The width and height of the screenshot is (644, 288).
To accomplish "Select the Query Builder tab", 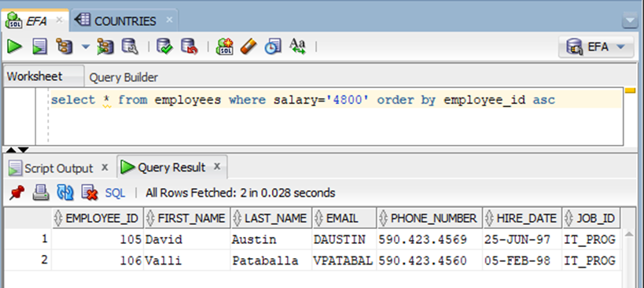I will 123,77.
